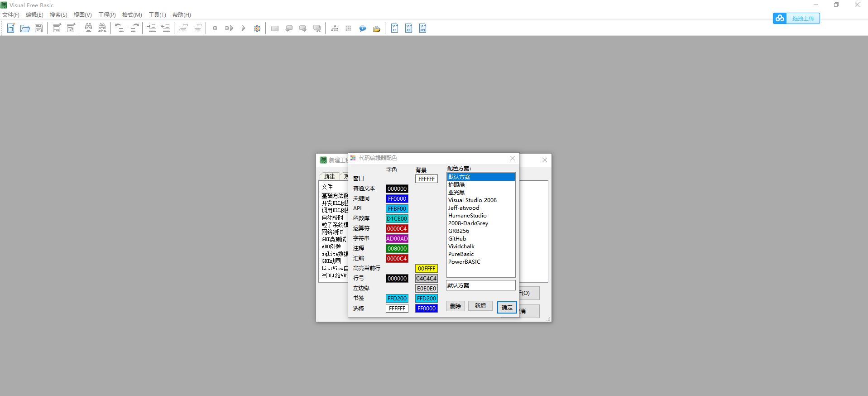Open the 工程(P) menu
This screenshot has width=868, height=396.
coord(107,15)
